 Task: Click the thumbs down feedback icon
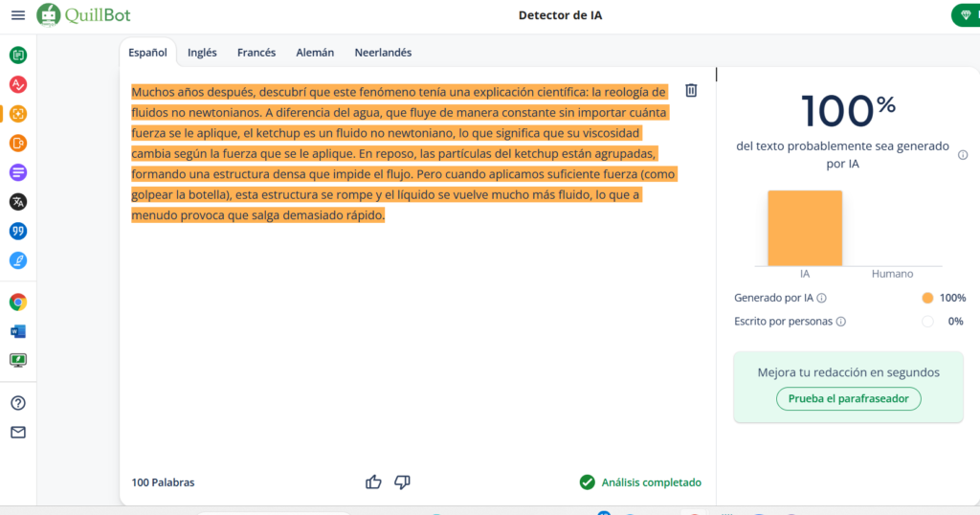tap(403, 481)
